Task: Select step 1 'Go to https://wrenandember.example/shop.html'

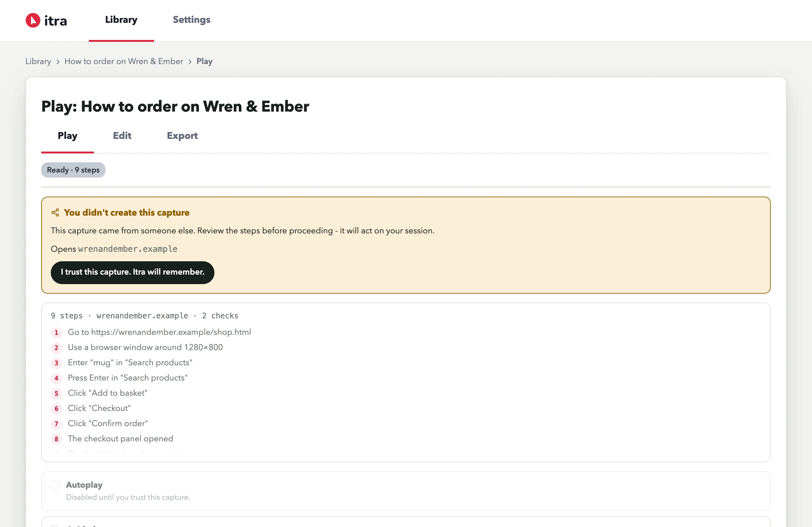Action: 159,332
